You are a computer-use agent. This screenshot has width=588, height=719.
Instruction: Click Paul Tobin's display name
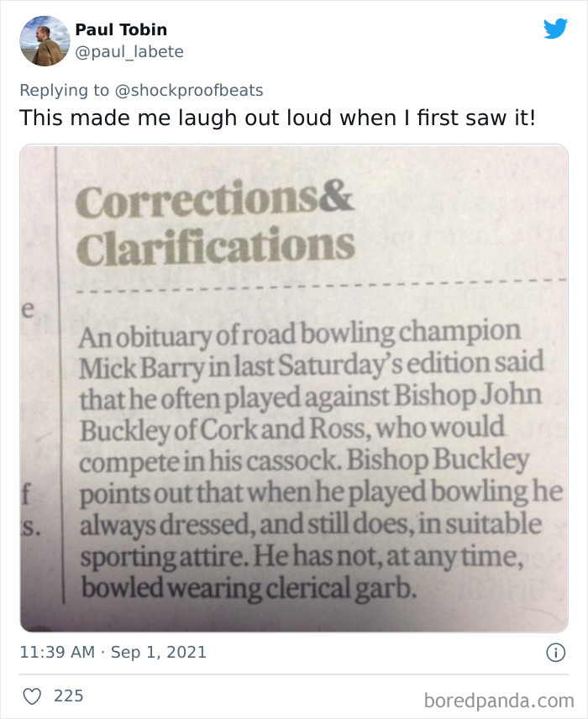click(121, 29)
